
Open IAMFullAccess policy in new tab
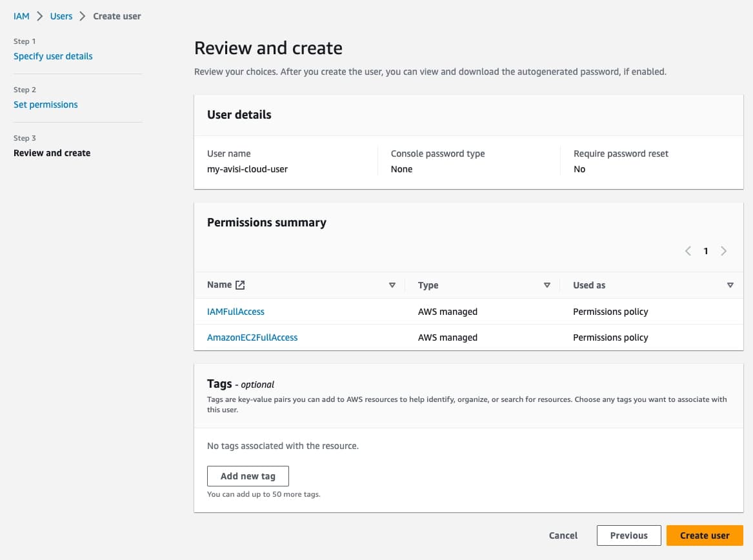[235, 311]
